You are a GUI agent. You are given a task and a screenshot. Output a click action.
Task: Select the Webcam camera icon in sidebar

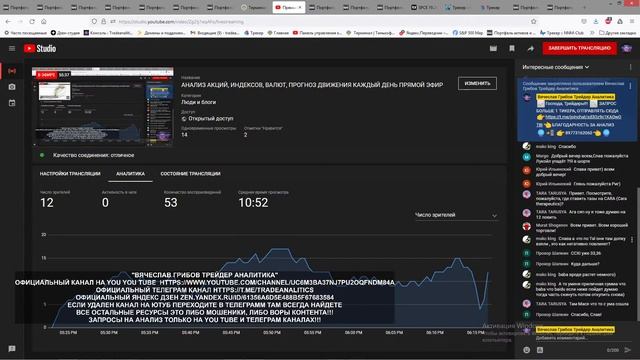coord(12,87)
